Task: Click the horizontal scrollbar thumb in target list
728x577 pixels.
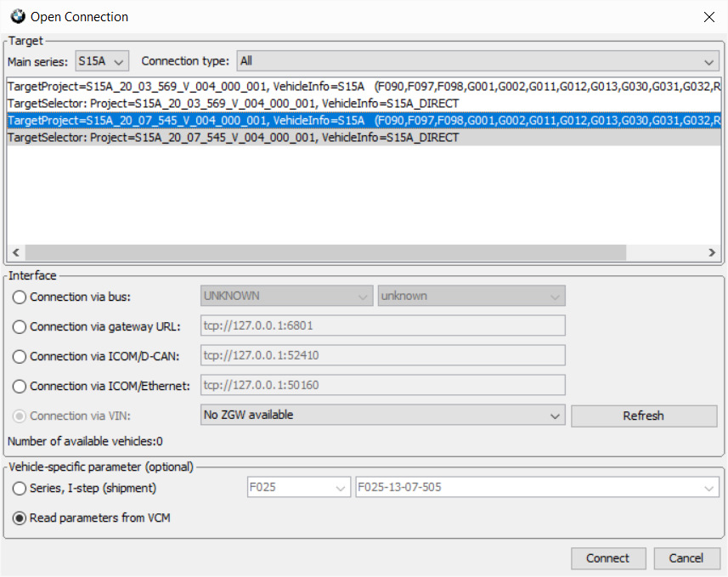Action: click(x=325, y=252)
